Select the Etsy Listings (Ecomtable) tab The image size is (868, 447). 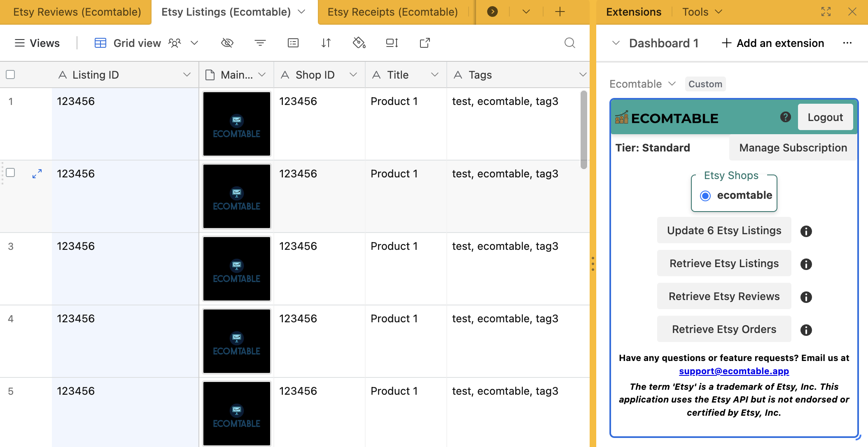pyautogui.click(x=226, y=12)
